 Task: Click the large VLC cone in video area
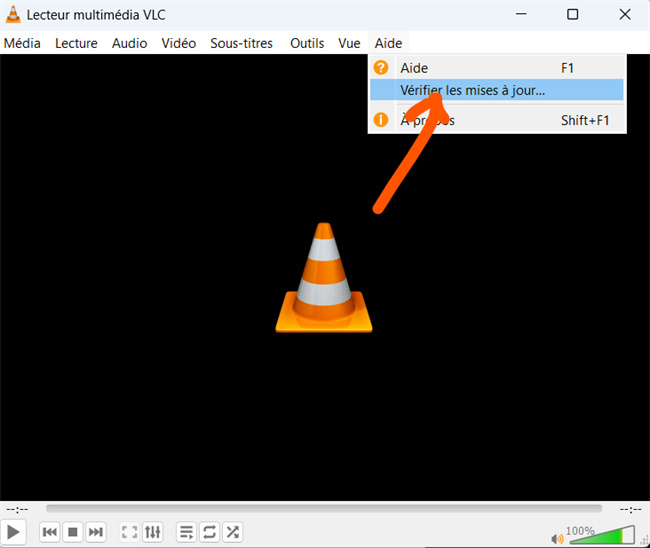(x=324, y=277)
